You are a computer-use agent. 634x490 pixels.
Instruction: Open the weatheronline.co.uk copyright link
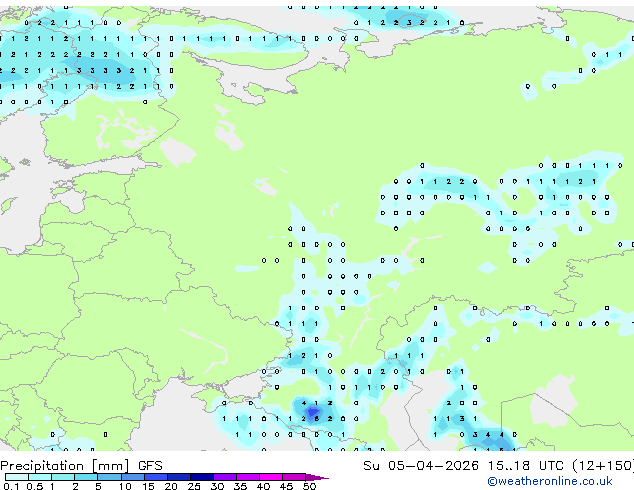tap(550, 481)
